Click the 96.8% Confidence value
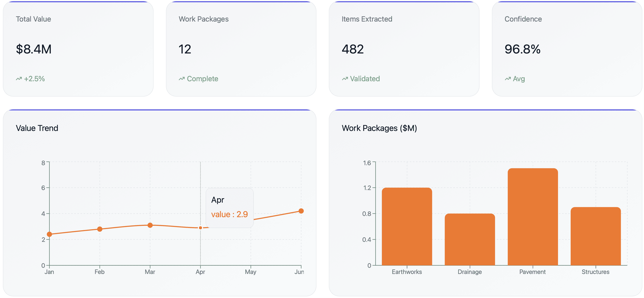Image resolution: width=644 pixels, height=298 pixels. pos(522,49)
